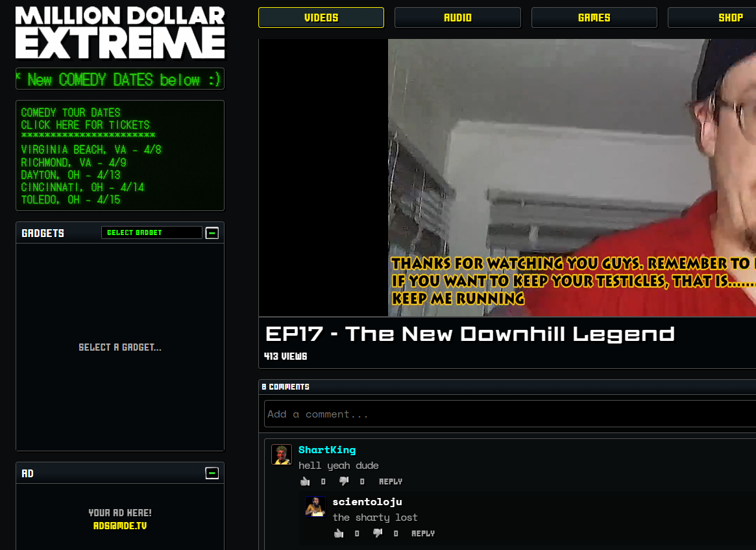Select Toledo, OH 4/15 tour date
The height and width of the screenshot is (550, 756).
[x=71, y=200]
